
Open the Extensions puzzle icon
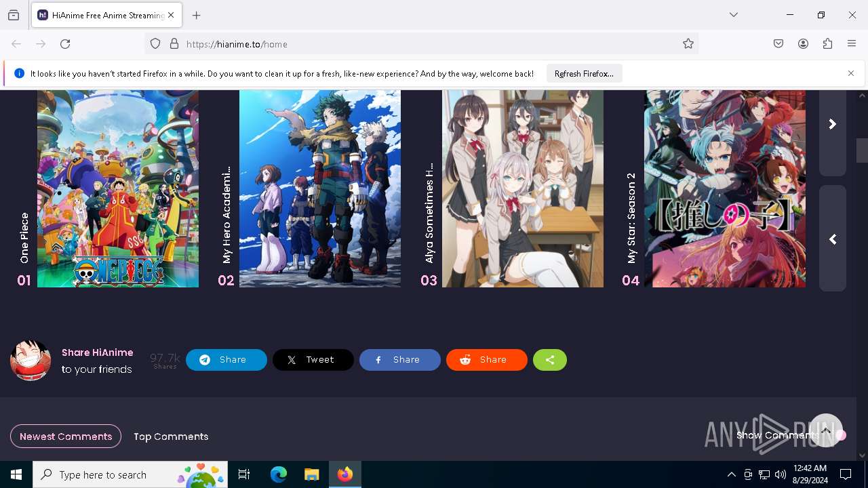pyautogui.click(x=827, y=44)
